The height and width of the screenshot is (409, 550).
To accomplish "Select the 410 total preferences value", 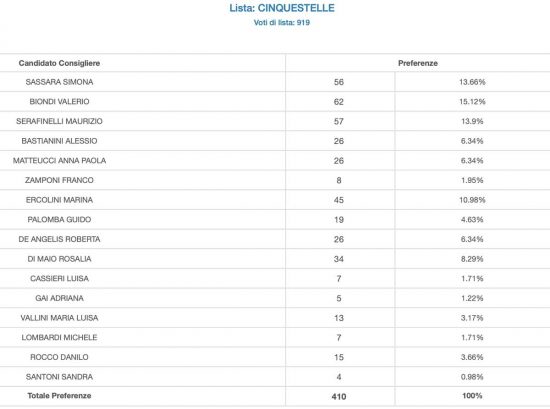I will point(338,397).
